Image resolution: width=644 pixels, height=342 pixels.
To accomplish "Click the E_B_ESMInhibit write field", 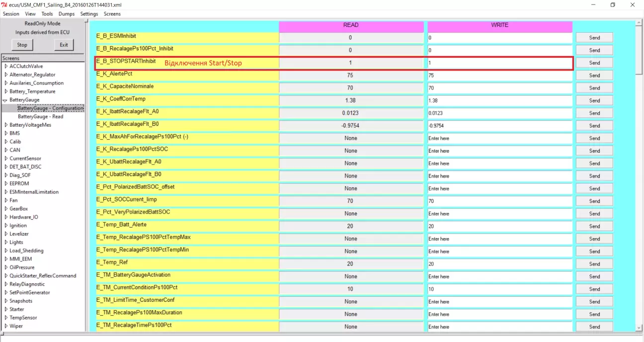I will tap(500, 38).
